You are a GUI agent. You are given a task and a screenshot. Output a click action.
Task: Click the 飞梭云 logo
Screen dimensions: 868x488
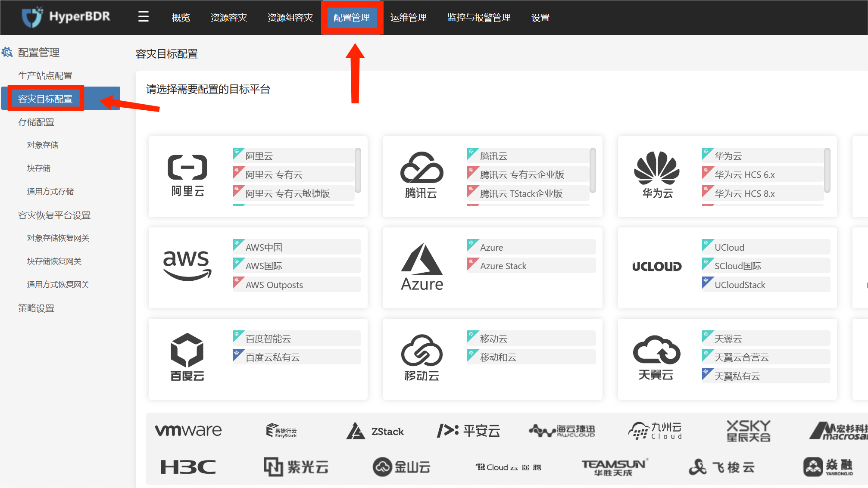(721, 467)
